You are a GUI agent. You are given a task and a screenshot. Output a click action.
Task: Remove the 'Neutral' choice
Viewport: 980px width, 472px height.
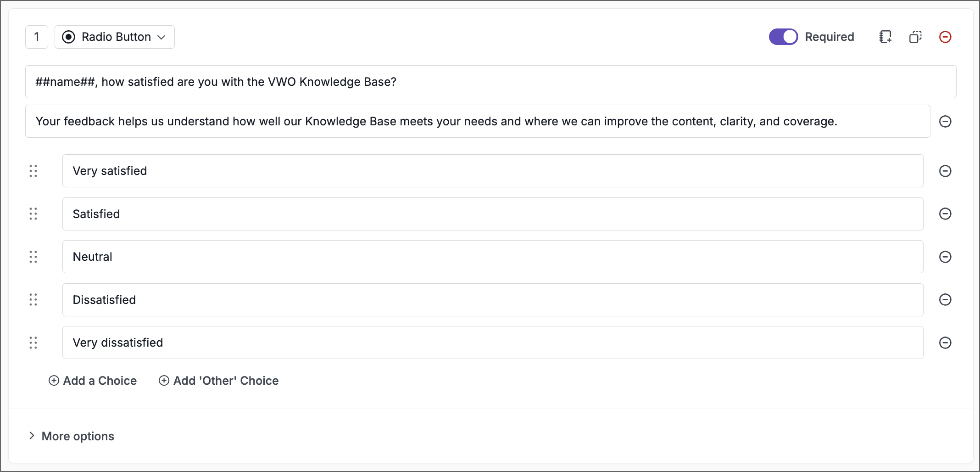point(945,257)
